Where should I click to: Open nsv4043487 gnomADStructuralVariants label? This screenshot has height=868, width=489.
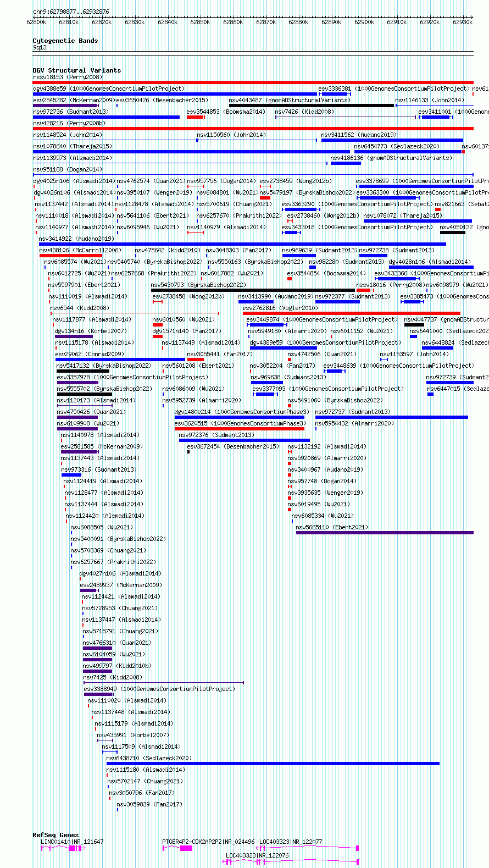[x=290, y=101]
